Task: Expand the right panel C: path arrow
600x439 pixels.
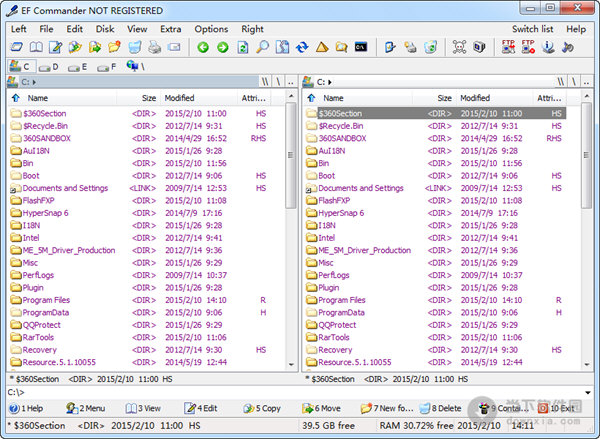Action: click(330, 82)
